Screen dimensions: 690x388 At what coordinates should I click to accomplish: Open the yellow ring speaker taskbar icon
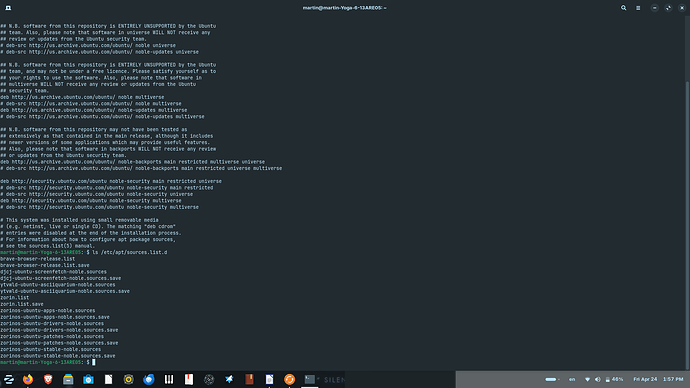click(128, 379)
